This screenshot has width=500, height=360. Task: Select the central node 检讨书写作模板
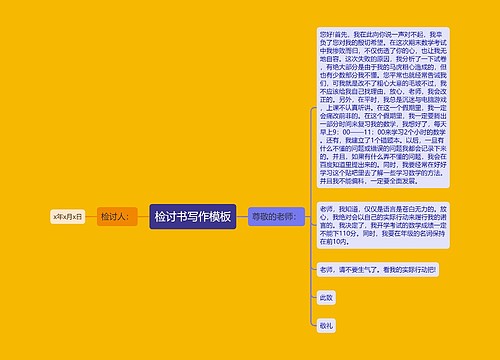coord(193,217)
